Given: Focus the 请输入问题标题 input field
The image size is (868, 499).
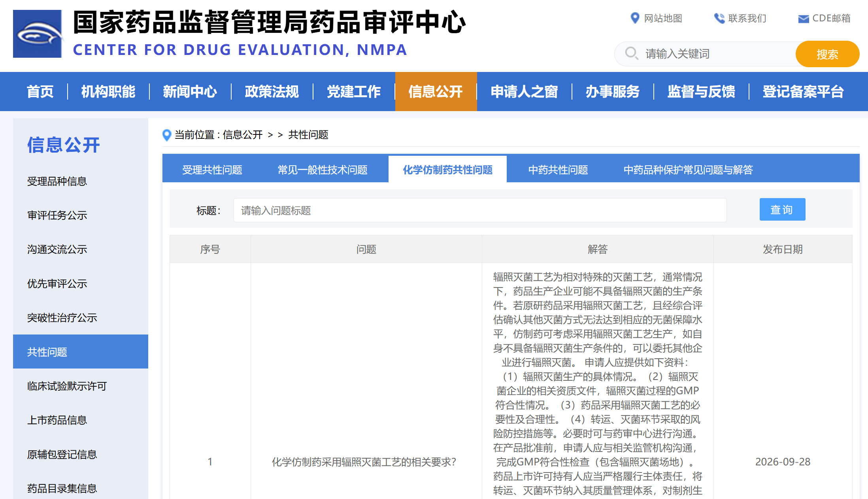Looking at the screenshot, I should click(480, 210).
